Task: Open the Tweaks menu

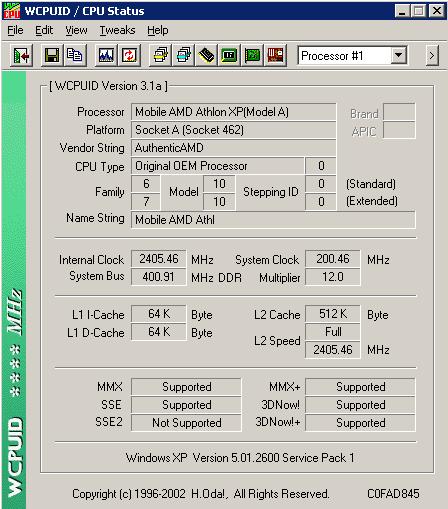Action: [117, 30]
